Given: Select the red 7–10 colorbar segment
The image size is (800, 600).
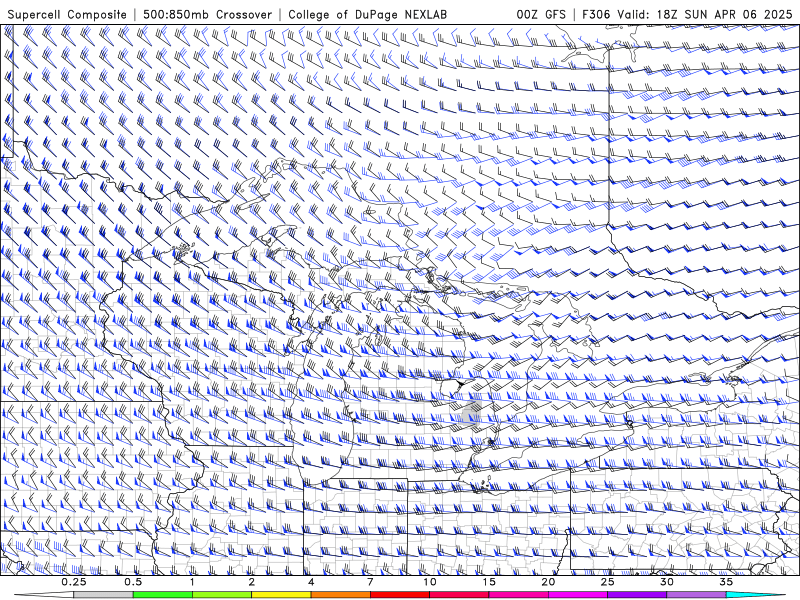Looking at the screenshot, I should (x=399, y=595).
